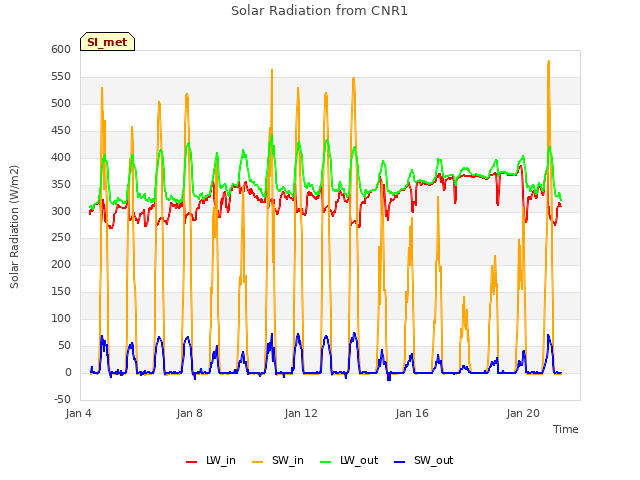Screen dimensions: 640x480
Task: Click the 200 y-axis label
Action: (x=61, y=264)
